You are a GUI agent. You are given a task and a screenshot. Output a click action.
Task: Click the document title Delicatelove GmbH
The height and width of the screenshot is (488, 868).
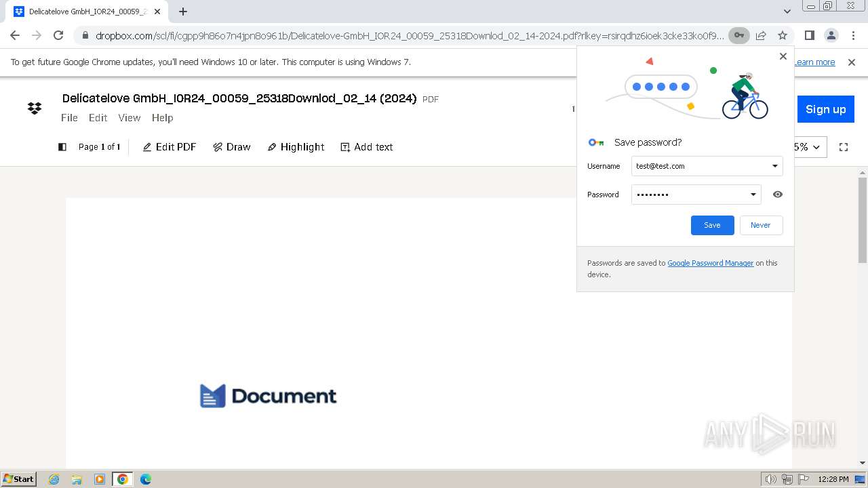(x=239, y=98)
